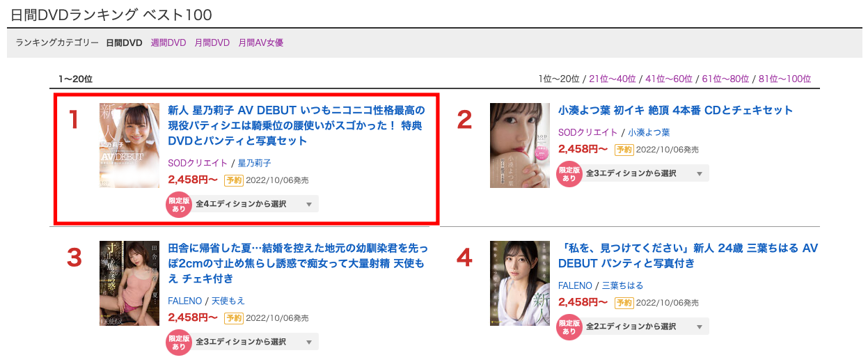Click the 限定版あり badge on rank 1 item

(179, 204)
